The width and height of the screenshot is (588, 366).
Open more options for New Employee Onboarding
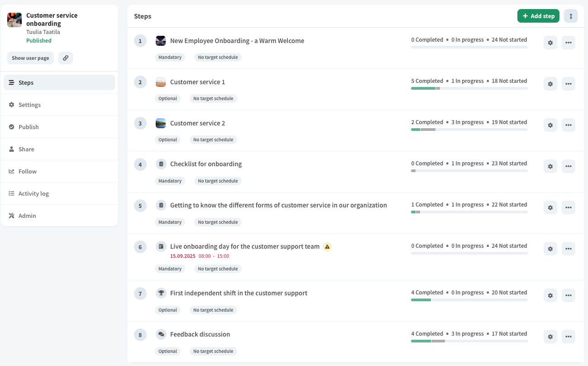pyautogui.click(x=569, y=43)
